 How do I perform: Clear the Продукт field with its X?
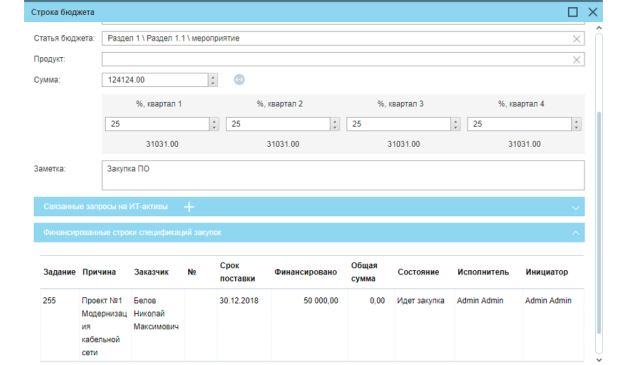tap(576, 60)
